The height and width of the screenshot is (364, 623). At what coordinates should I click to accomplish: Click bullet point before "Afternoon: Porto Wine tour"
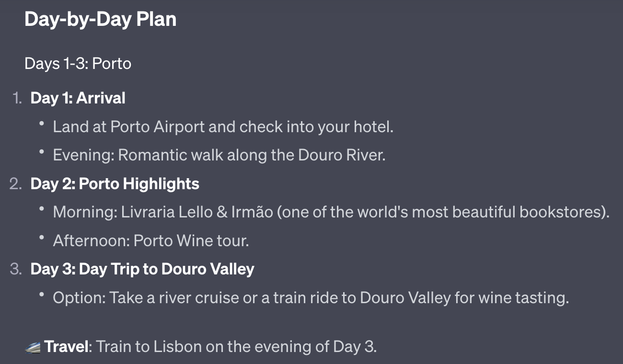(x=42, y=238)
